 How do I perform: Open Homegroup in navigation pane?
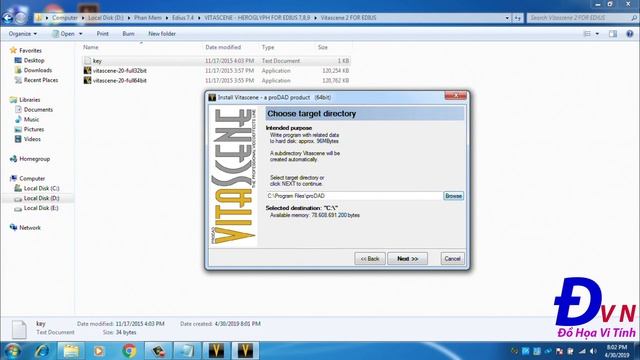tap(35, 159)
